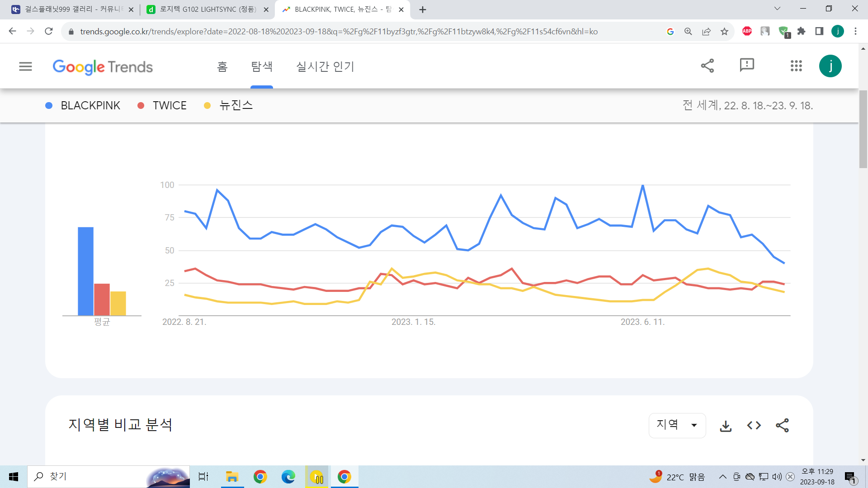Click the page vertical scrollbar thumb
Viewport: 868px width, 488px height.
[863, 129]
